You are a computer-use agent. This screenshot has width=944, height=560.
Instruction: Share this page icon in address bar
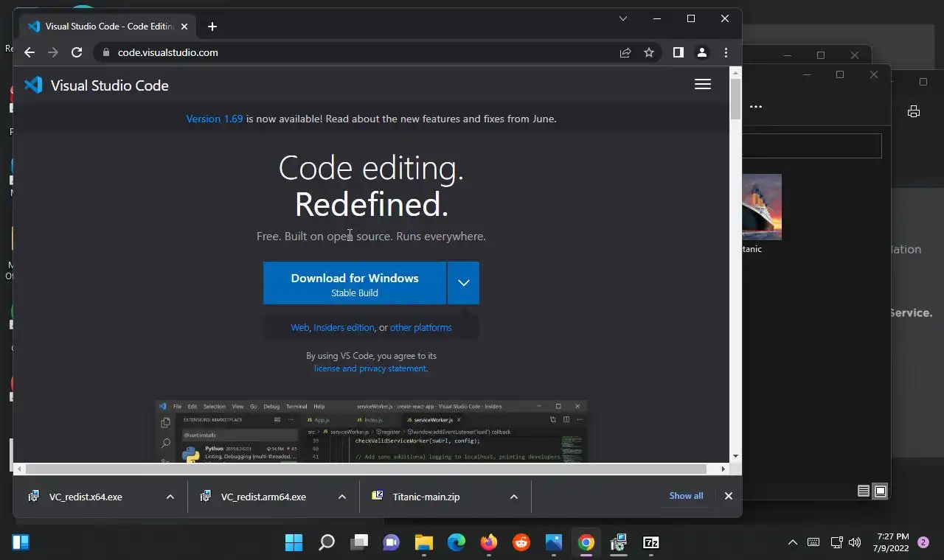(x=625, y=52)
